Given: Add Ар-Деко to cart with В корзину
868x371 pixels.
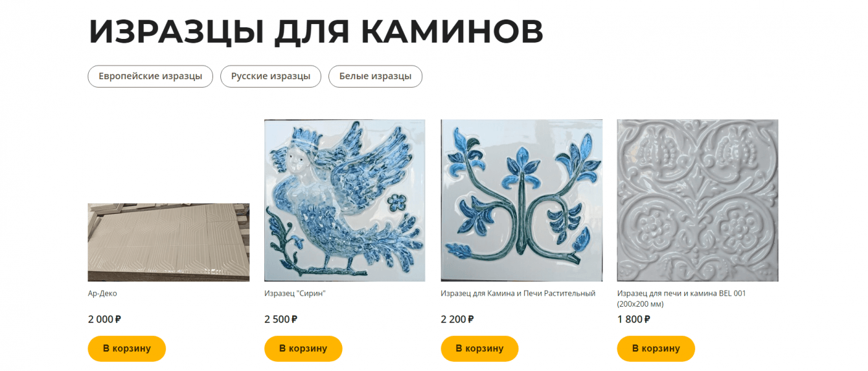Looking at the screenshot, I should [127, 348].
